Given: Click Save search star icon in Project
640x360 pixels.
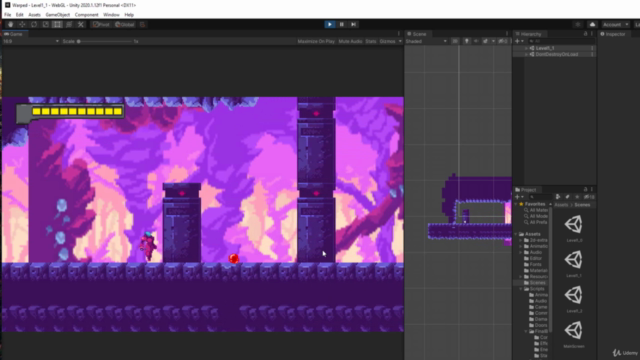Looking at the screenshot, I should 577,197.
